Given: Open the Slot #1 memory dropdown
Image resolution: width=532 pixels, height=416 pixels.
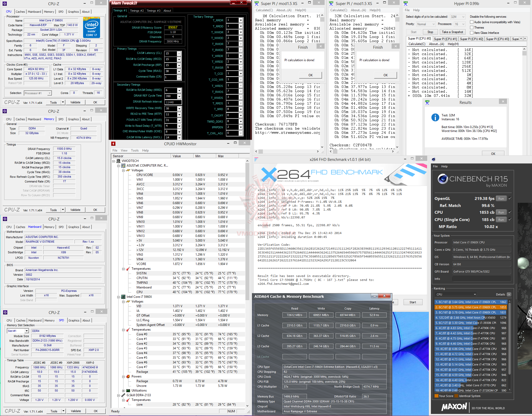Looking at the screenshot, I should [26, 331].
